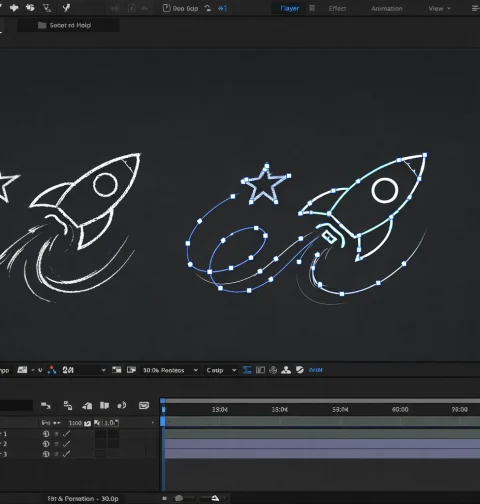The width and height of the screenshot is (480, 504).
Task: Open the 'Coup' dropdown in viewer bar
Action: (x=221, y=370)
